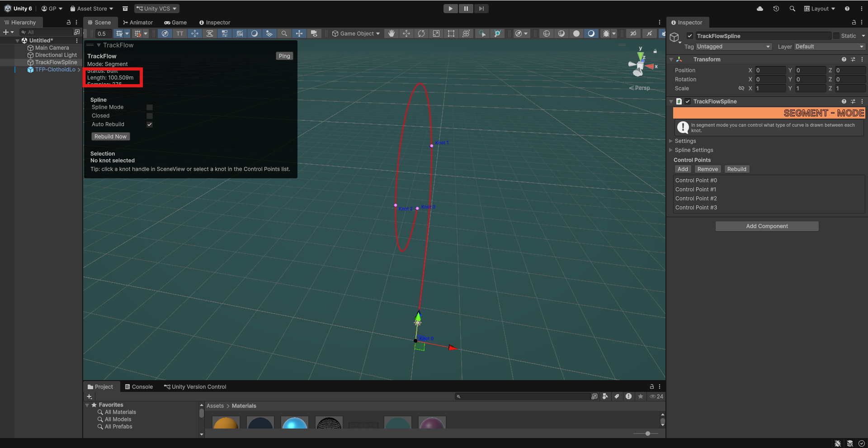Click the Rebuild Now button
This screenshot has height=448, width=868.
pos(111,137)
